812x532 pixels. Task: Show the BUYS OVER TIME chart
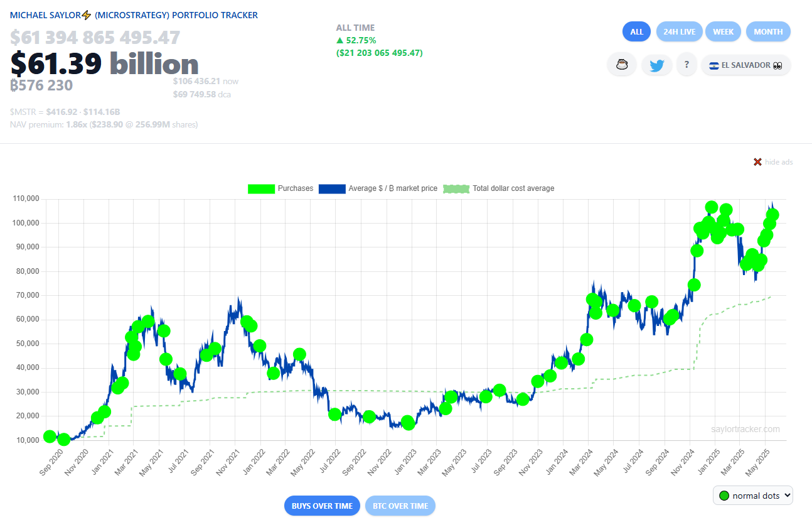pos(322,506)
